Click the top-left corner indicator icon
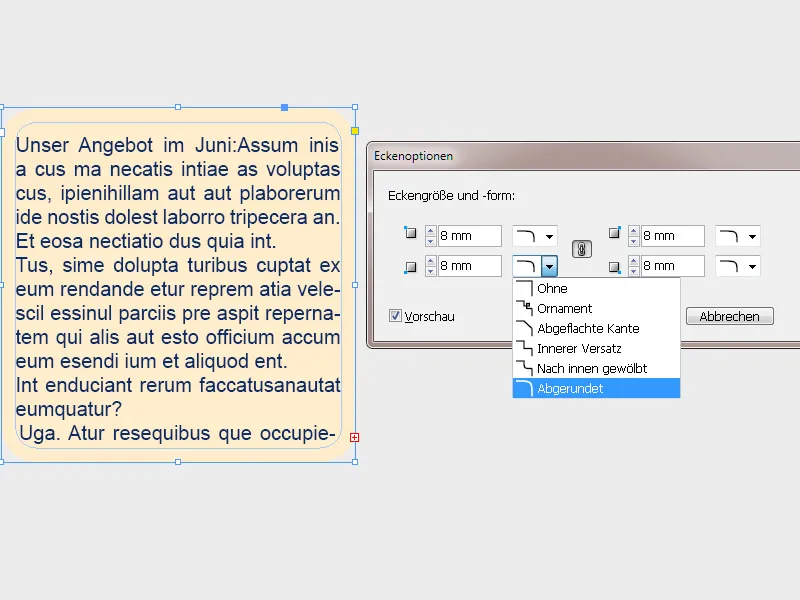Viewport: 800px width, 600px height. (410, 233)
